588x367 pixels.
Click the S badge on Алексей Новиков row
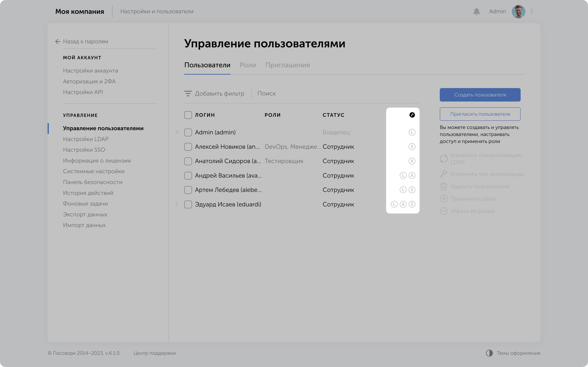point(412,147)
